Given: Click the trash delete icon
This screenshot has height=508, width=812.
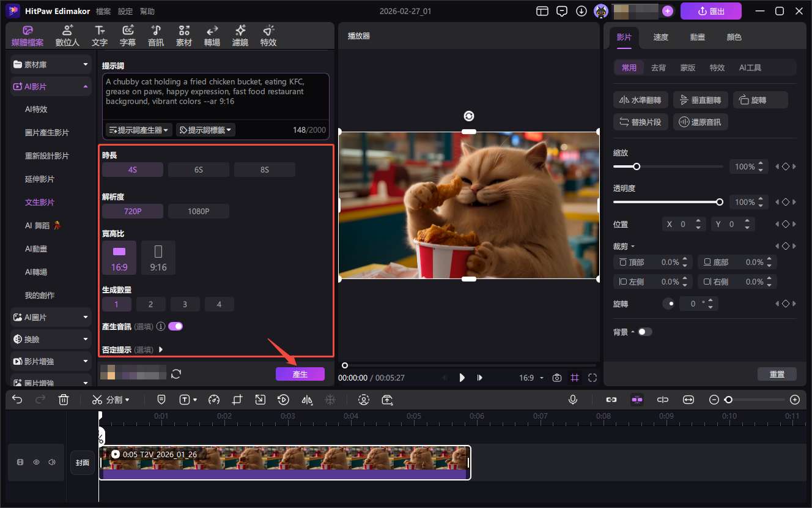Looking at the screenshot, I should click(x=64, y=400).
